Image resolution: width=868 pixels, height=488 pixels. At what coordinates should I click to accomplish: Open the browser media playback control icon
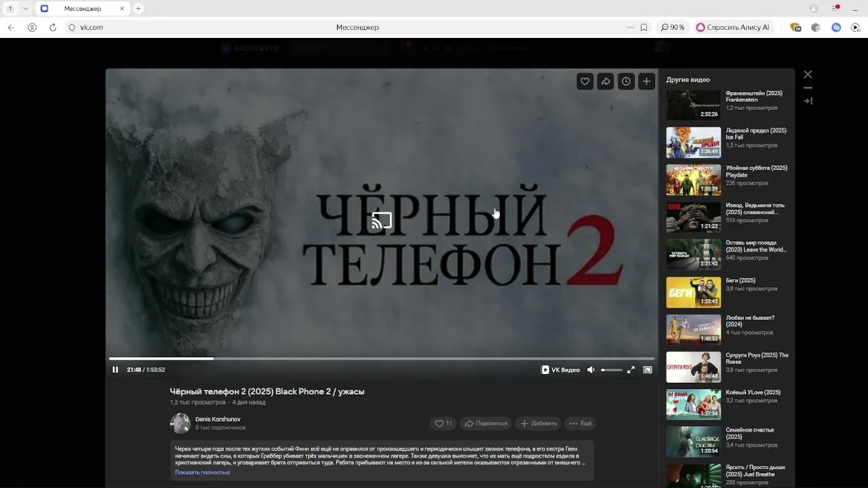[856, 27]
